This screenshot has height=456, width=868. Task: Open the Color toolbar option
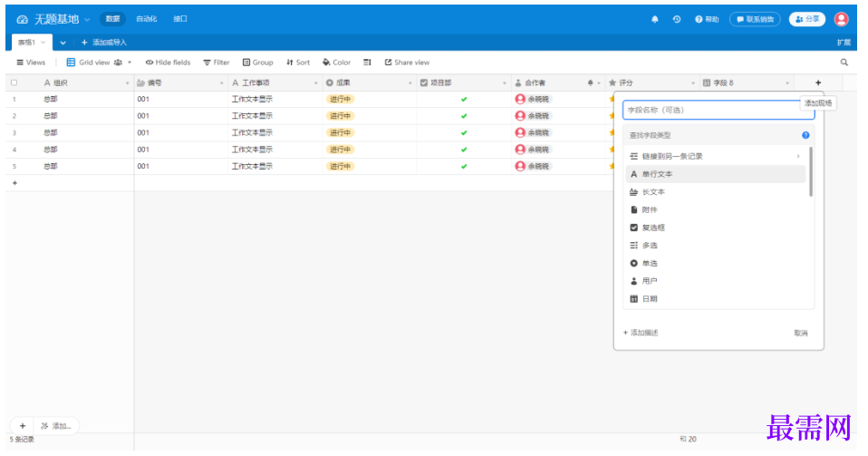336,63
